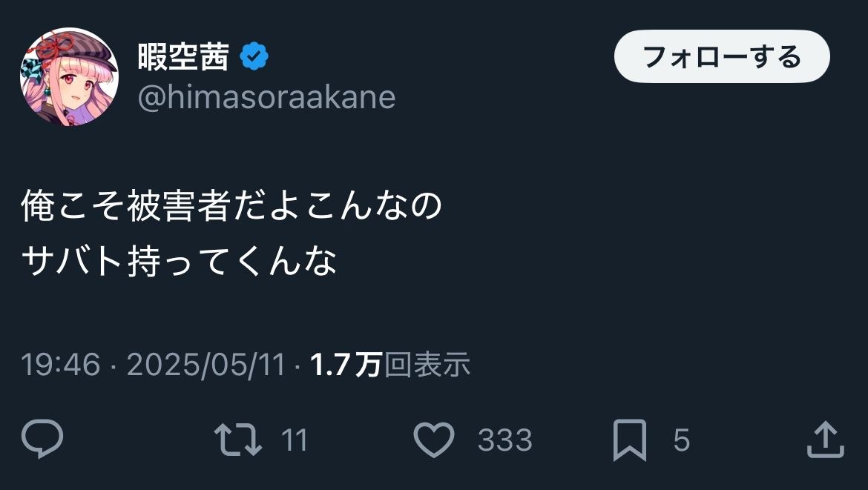Image resolution: width=868 pixels, height=490 pixels.
Task: Open the share menu via upload arrow icon
Action: pyautogui.click(x=825, y=440)
